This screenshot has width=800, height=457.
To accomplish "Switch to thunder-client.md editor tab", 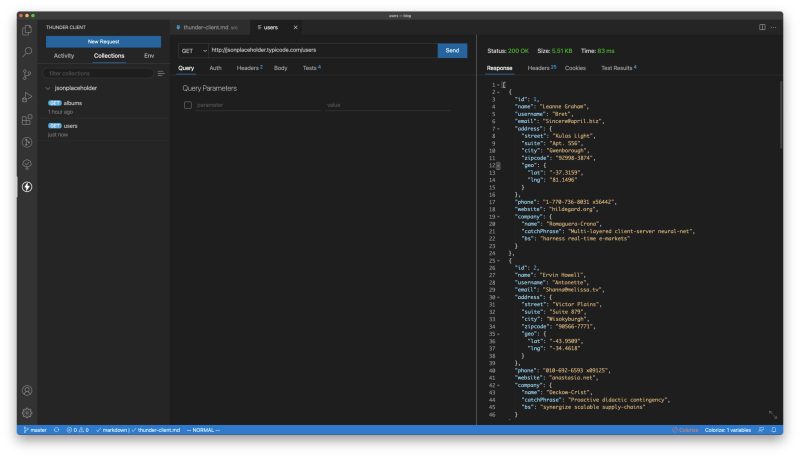I will (x=210, y=28).
